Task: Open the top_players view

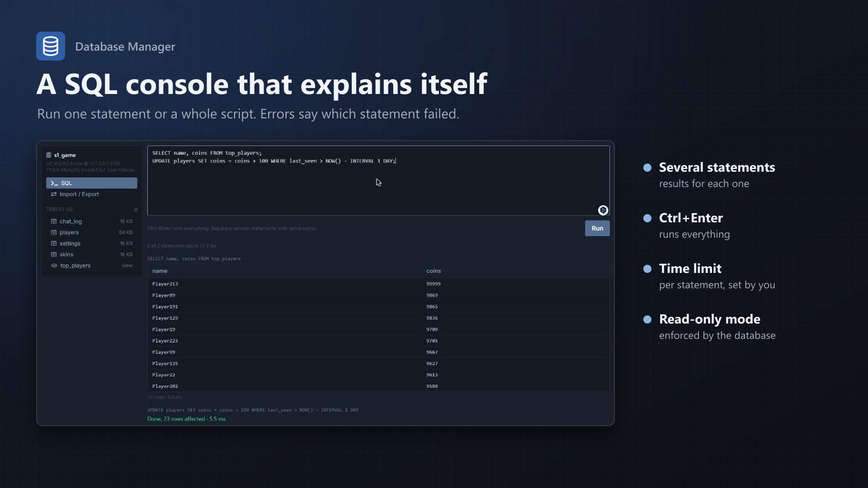Action: coord(92,266)
